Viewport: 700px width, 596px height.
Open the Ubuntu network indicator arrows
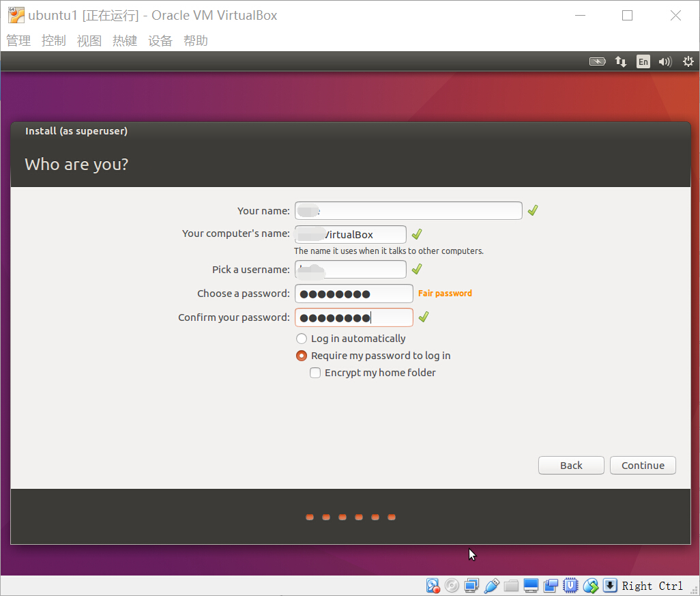tap(621, 61)
